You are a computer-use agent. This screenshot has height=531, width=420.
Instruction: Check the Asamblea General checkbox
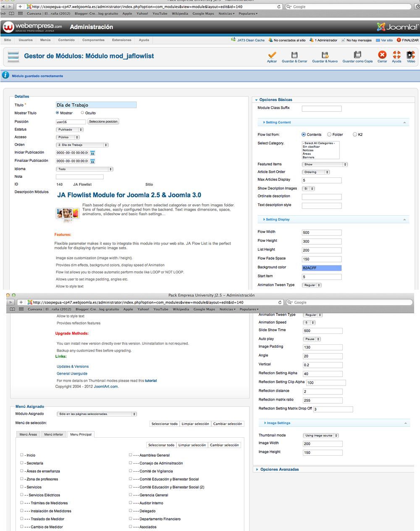[131, 455]
